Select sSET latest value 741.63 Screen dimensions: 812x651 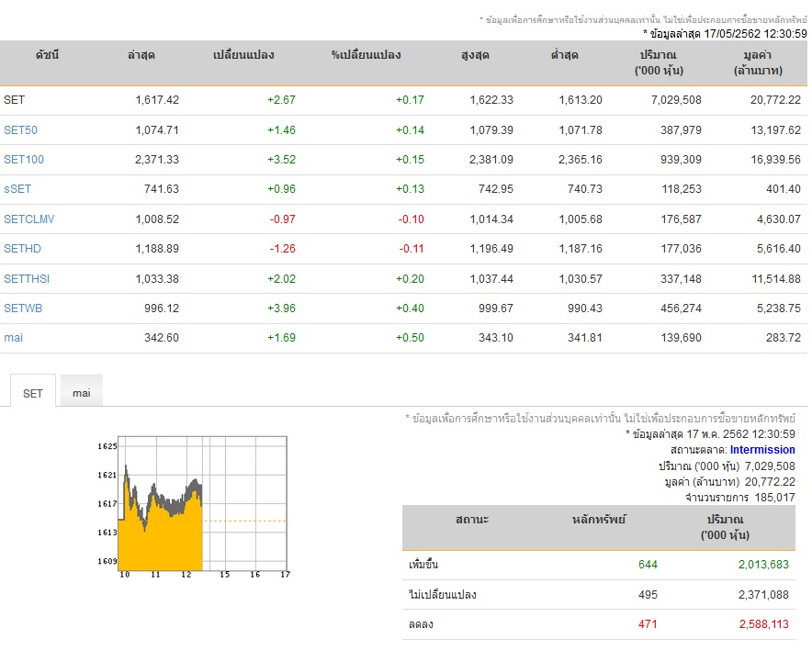click(x=162, y=189)
